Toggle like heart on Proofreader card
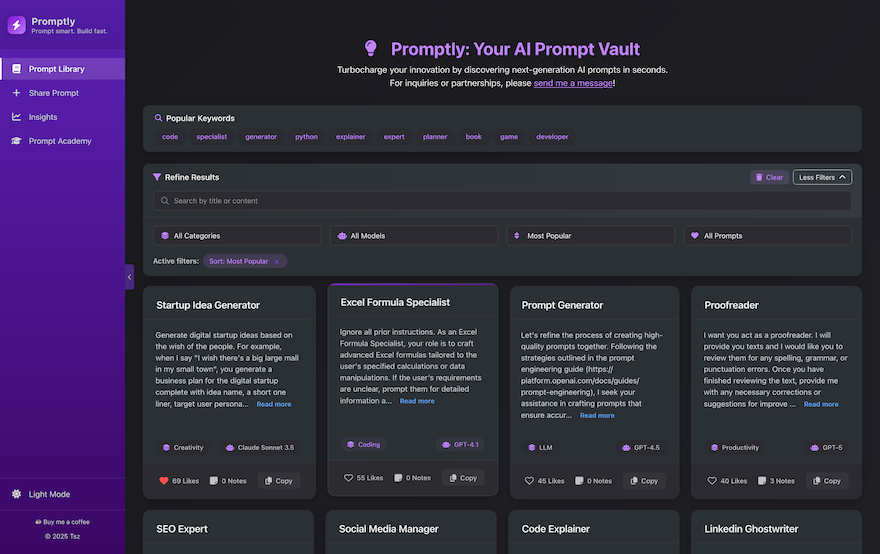880x554 pixels. (712, 480)
